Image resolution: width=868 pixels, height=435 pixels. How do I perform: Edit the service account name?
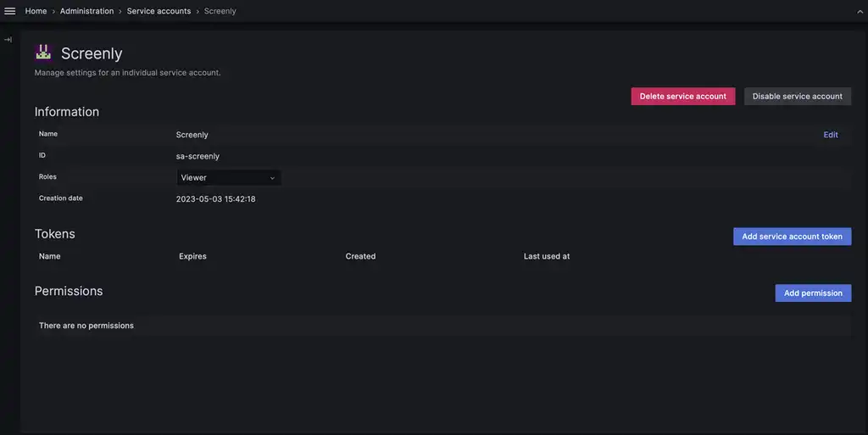pyautogui.click(x=831, y=135)
